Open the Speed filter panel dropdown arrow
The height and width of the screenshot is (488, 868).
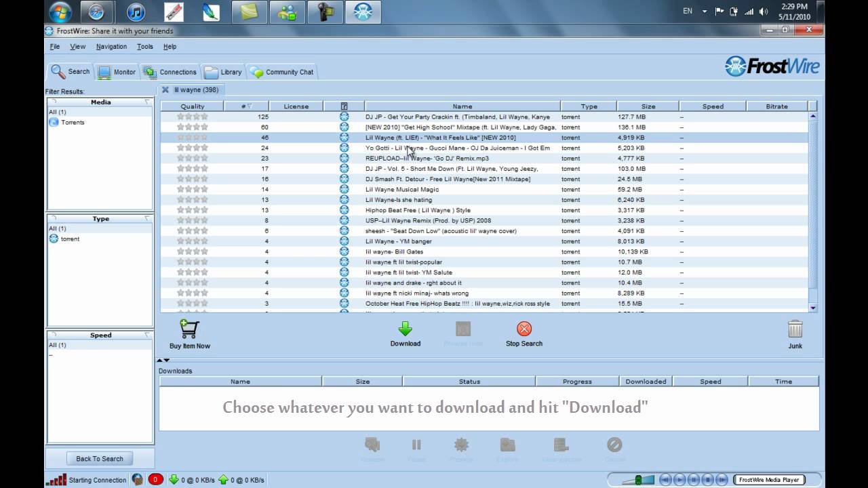147,335
